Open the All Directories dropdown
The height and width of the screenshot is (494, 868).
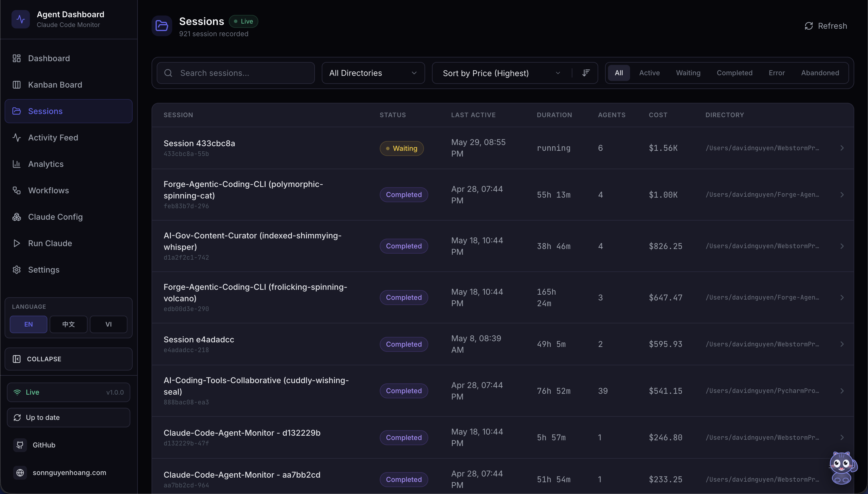click(x=373, y=73)
